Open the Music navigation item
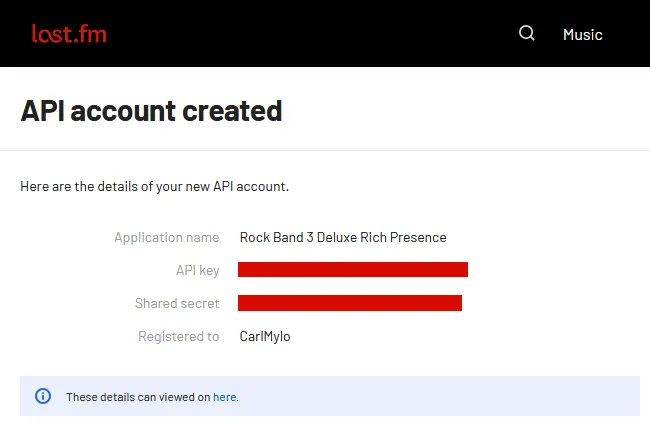The image size is (650, 440). (x=582, y=34)
